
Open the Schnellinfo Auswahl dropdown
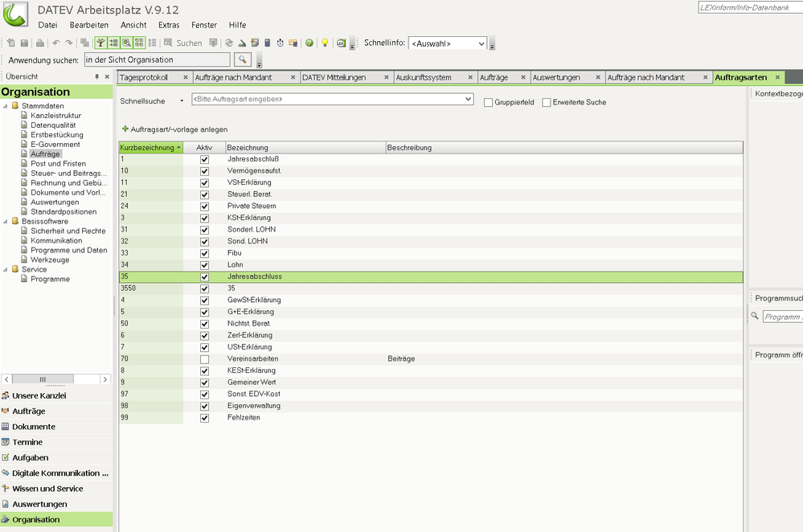click(x=447, y=43)
